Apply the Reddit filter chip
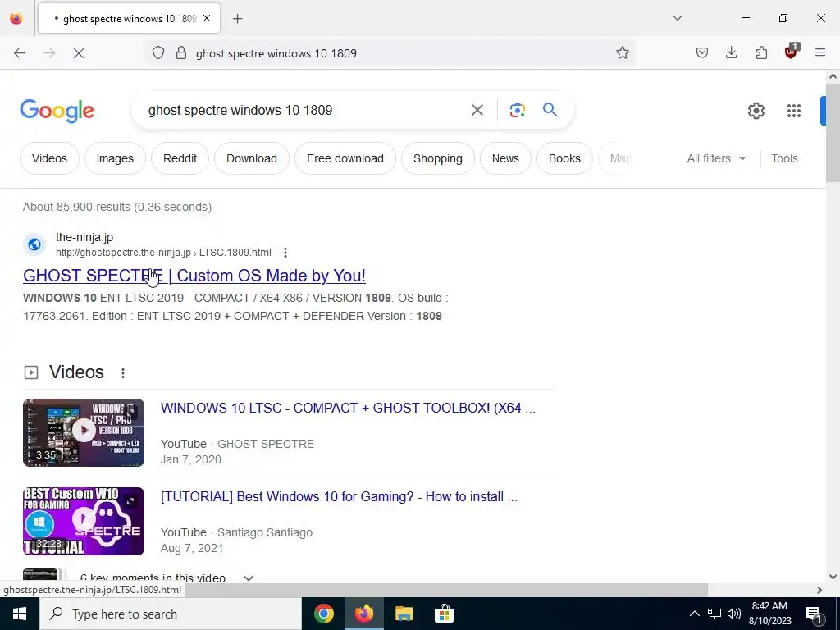Viewport: 840px width, 630px height. point(180,158)
